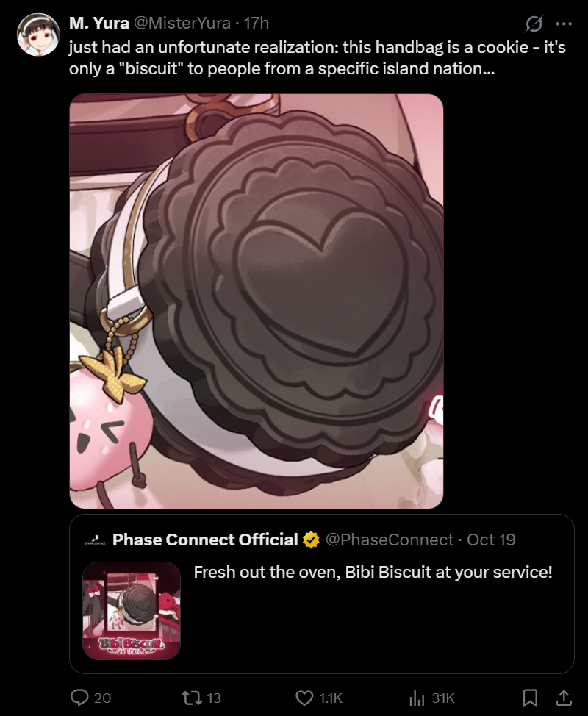Bookmark this tweet
The image size is (588, 716).
point(529,698)
